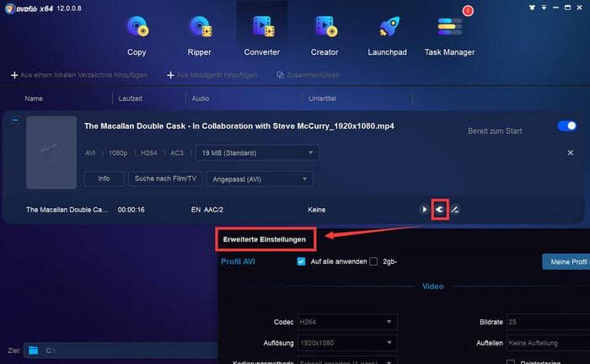Click the Audio column header

pyautogui.click(x=201, y=99)
